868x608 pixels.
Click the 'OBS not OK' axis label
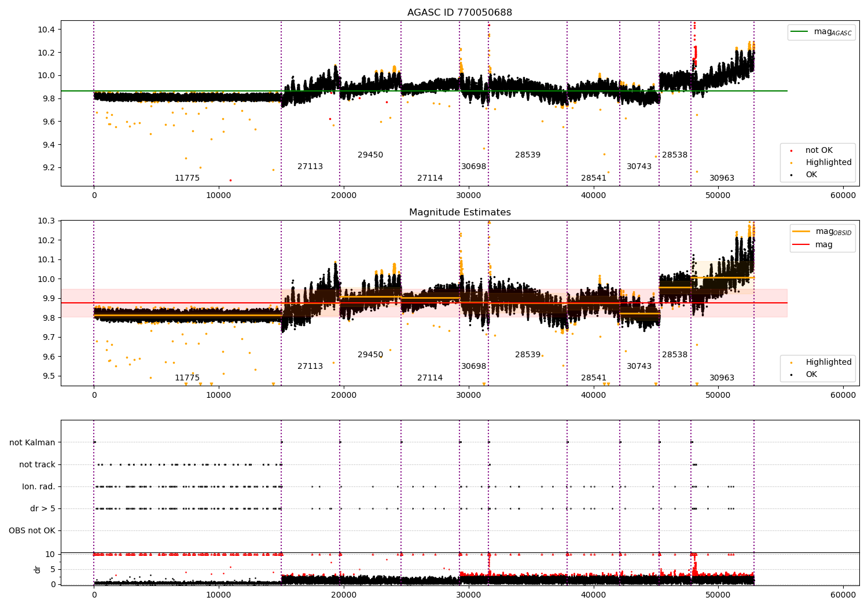(x=32, y=531)
